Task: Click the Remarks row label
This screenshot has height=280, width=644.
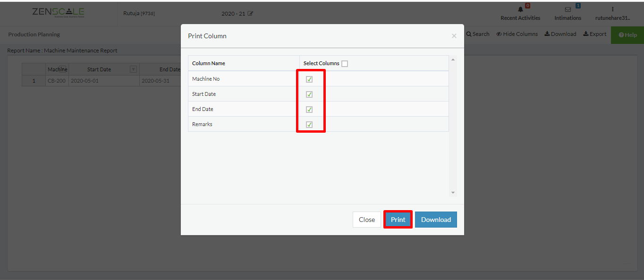Action: click(202, 124)
